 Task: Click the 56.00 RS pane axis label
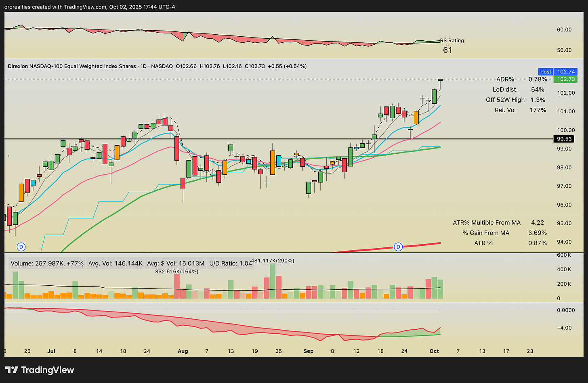click(x=564, y=50)
